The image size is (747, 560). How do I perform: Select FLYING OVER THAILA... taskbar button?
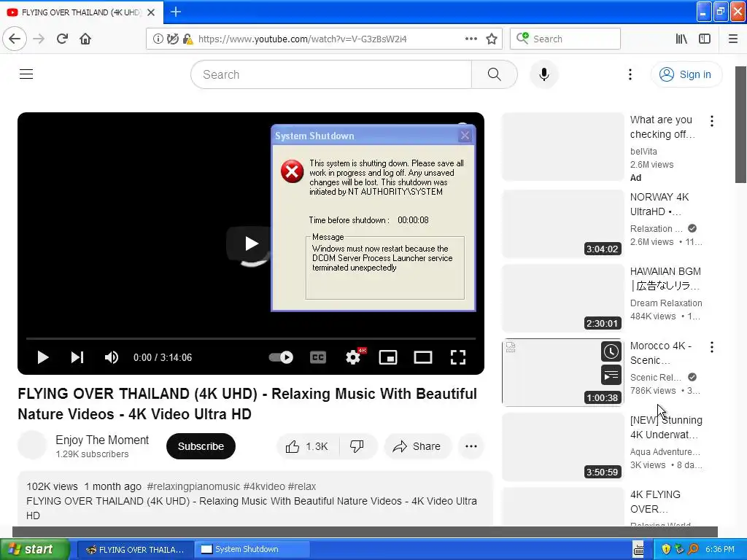(135, 550)
